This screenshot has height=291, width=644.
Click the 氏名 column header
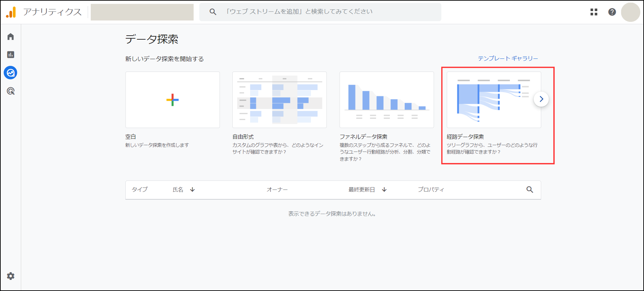(178, 190)
